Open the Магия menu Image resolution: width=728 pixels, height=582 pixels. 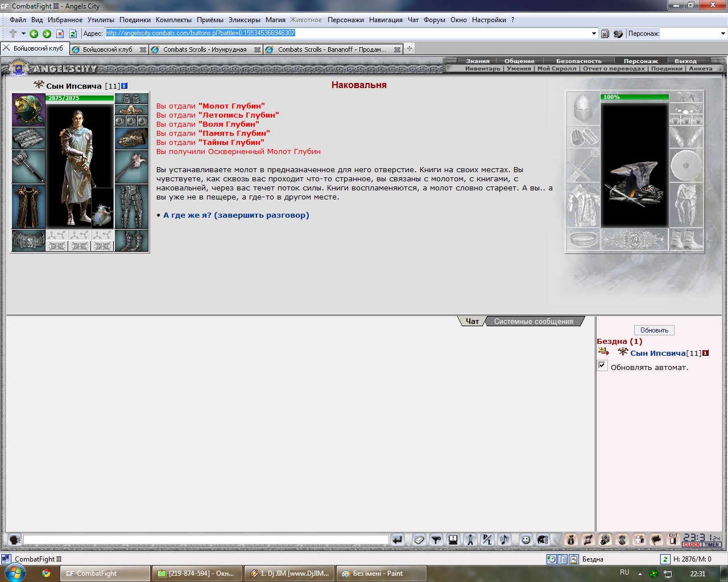pyautogui.click(x=275, y=20)
